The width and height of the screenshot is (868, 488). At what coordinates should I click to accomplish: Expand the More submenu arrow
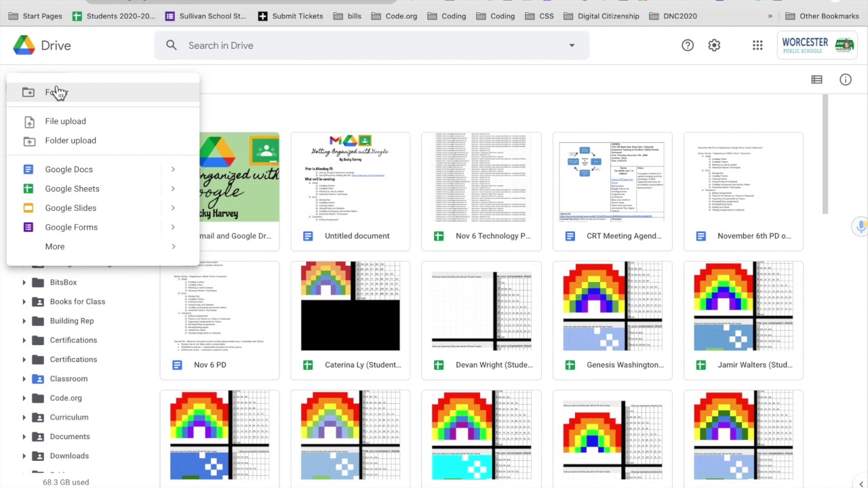tap(173, 247)
